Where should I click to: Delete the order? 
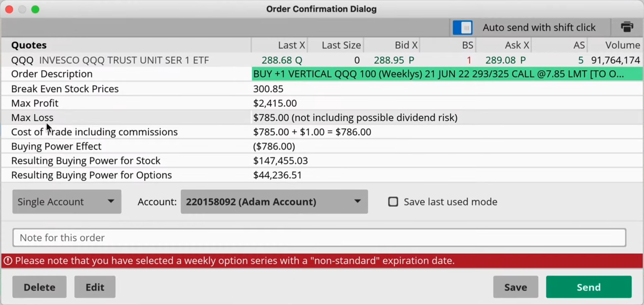click(39, 287)
